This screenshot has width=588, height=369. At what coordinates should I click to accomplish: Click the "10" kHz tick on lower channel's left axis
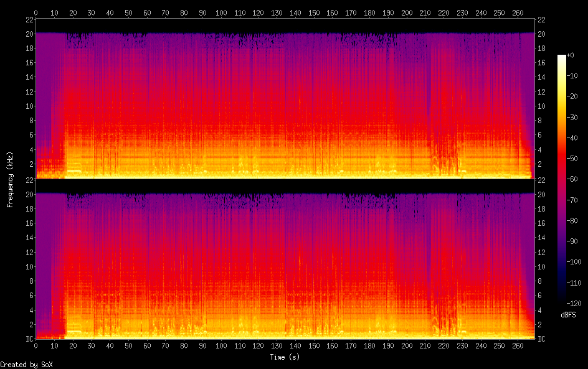pos(29,266)
